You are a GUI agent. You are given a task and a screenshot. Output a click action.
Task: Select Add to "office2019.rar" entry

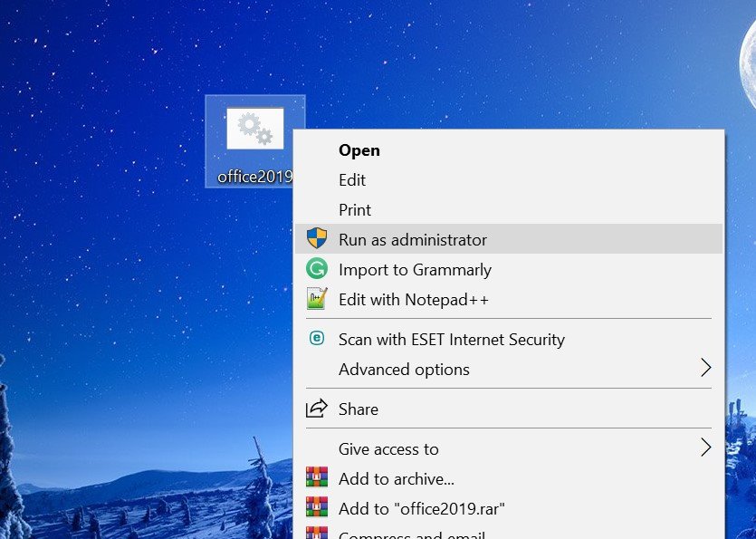click(509, 508)
